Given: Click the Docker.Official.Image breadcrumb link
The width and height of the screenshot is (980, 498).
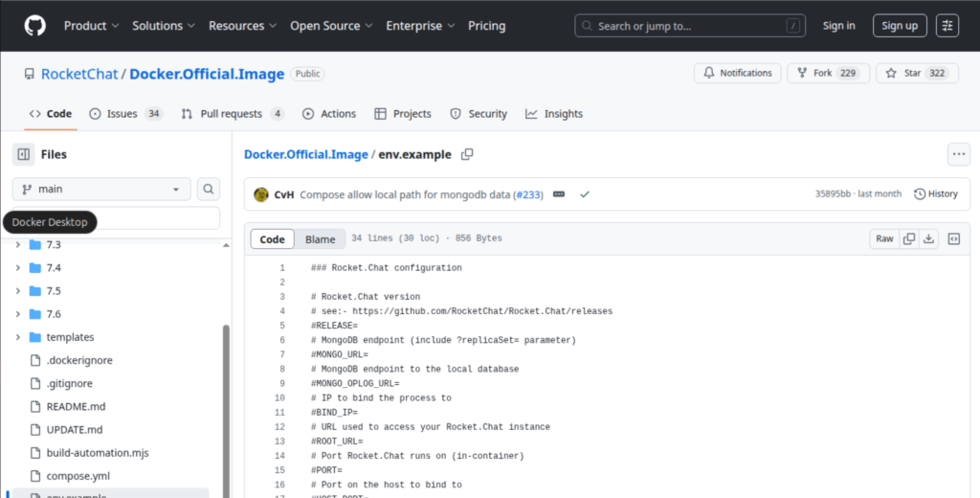Looking at the screenshot, I should click(305, 154).
